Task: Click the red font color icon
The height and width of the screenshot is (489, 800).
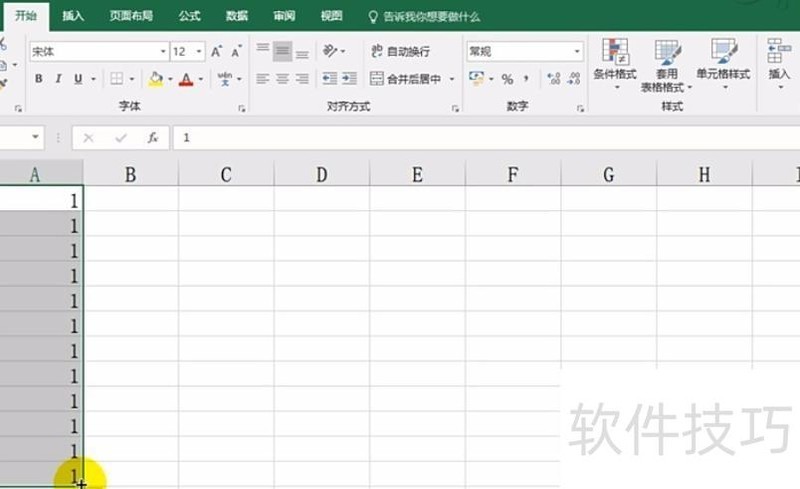Action: pos(186,79)
